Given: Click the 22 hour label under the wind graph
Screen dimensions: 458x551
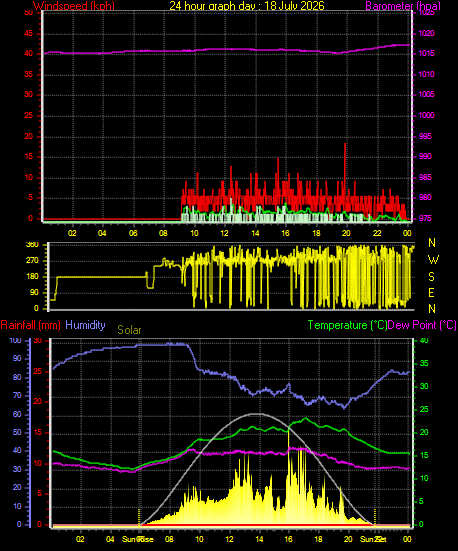Looking at the screenshot, I should (377, 233).
